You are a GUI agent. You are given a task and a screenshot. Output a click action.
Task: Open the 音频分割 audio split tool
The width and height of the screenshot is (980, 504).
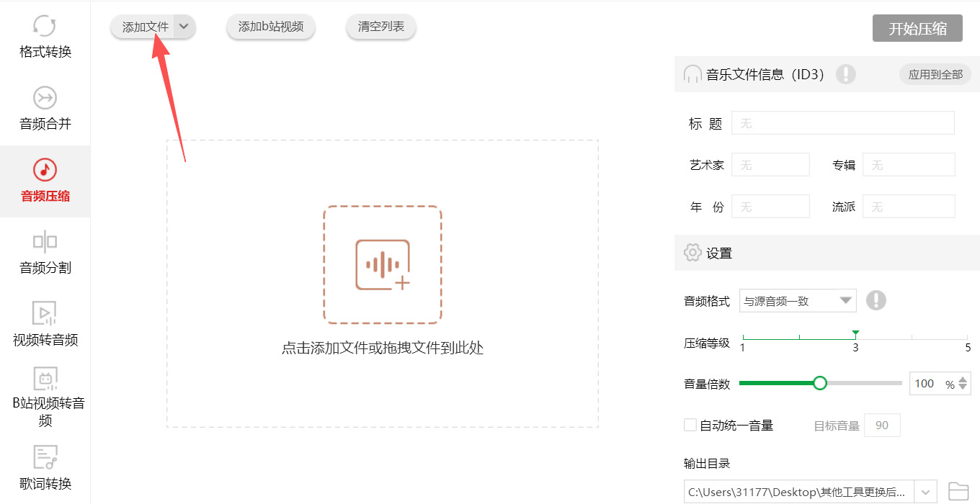click(x=45, y=253)
